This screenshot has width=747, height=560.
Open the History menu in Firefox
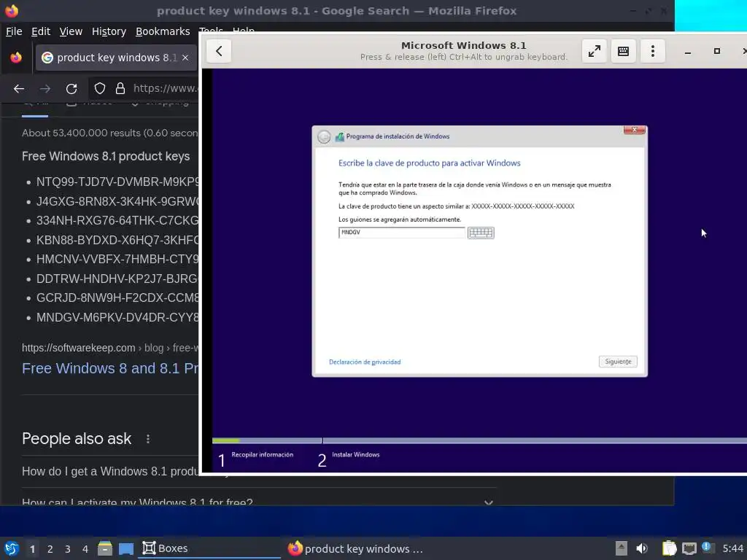pyautogui.click(x=109, y=31)
